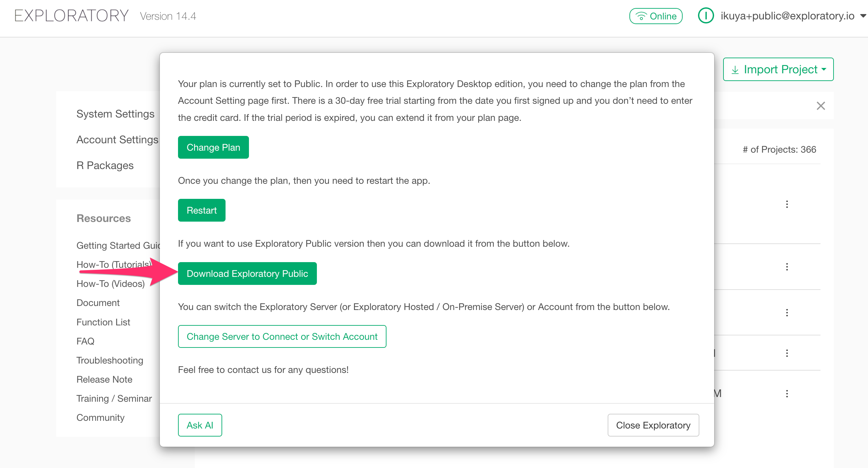The image size is (868, 468).
Task: Open the ikuya+public account dropdown arrow
Action: coord(863,16)
